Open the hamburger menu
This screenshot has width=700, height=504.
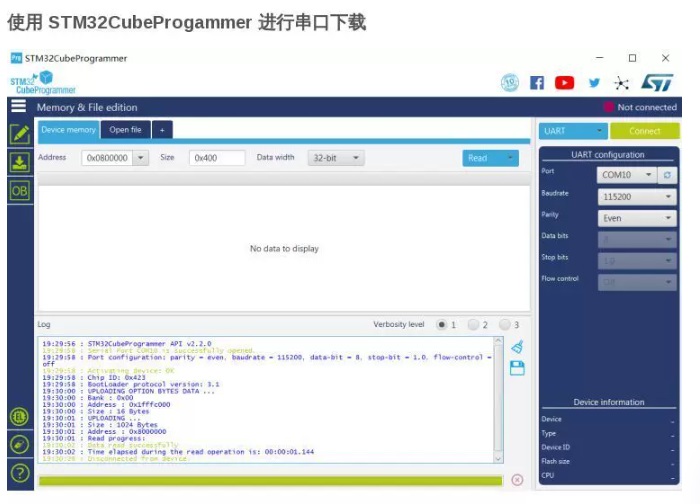[x=18, y=107]
